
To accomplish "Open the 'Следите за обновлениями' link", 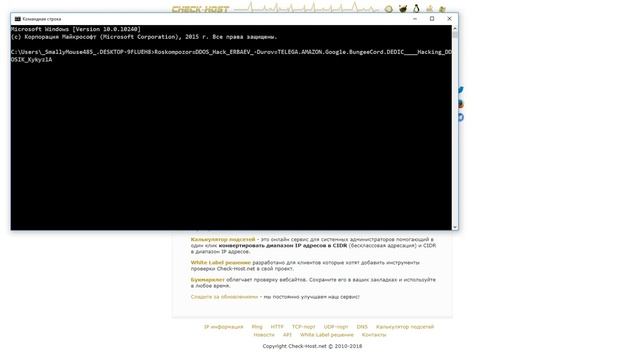I will (x=224, y=297).
